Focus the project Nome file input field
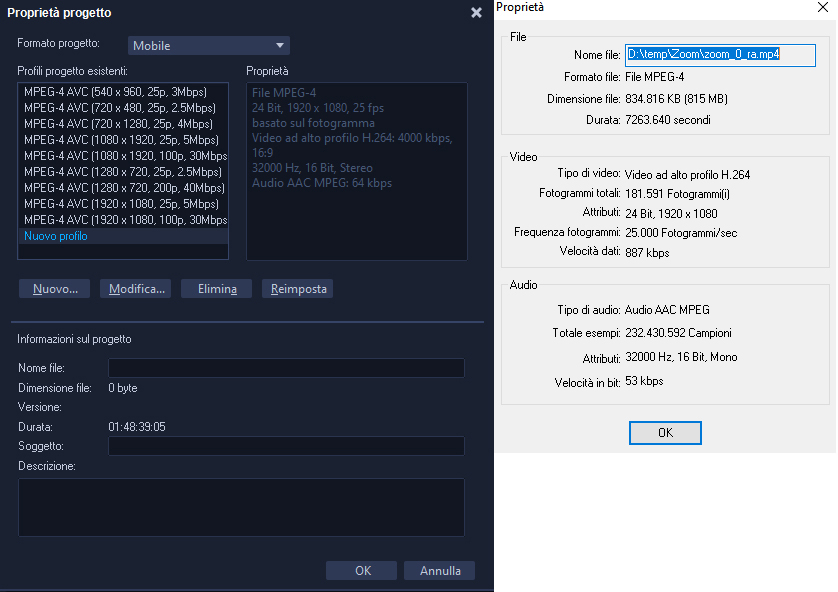The width and height of the screenshot is (838, 592). point(286,368)
